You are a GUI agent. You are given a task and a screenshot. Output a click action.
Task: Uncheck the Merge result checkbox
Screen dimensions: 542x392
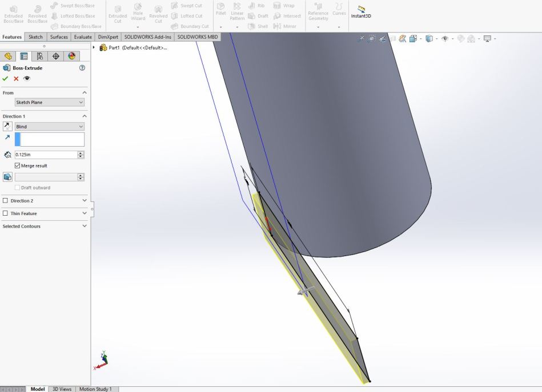17,165
